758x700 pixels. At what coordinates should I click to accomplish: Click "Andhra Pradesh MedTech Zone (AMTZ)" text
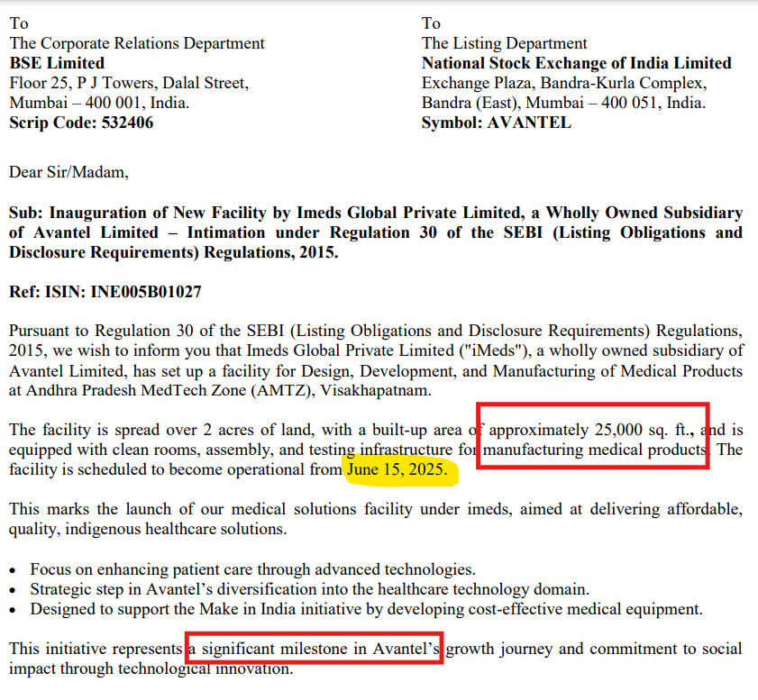(x=157, y=391)
